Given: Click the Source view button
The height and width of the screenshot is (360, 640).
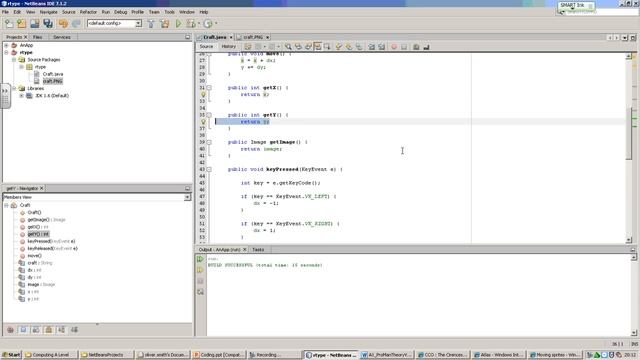Looking at the screenshot, I should 206,47.
